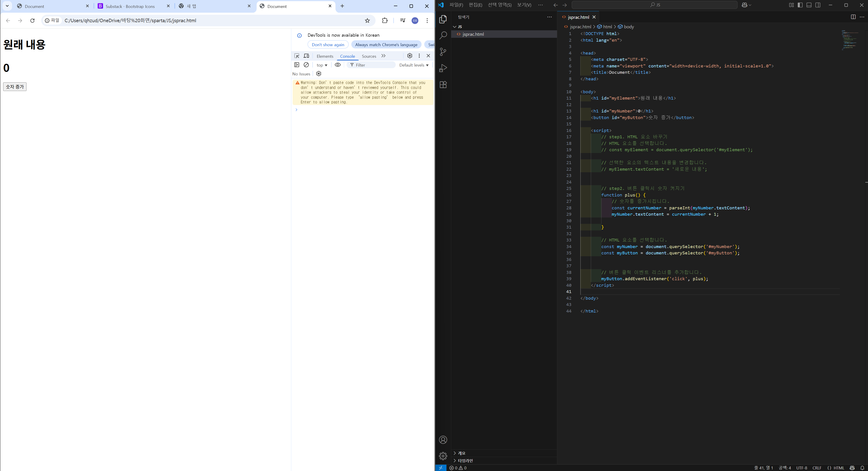Open the Explorer view in VS Code activity bar

click(443, 19)
